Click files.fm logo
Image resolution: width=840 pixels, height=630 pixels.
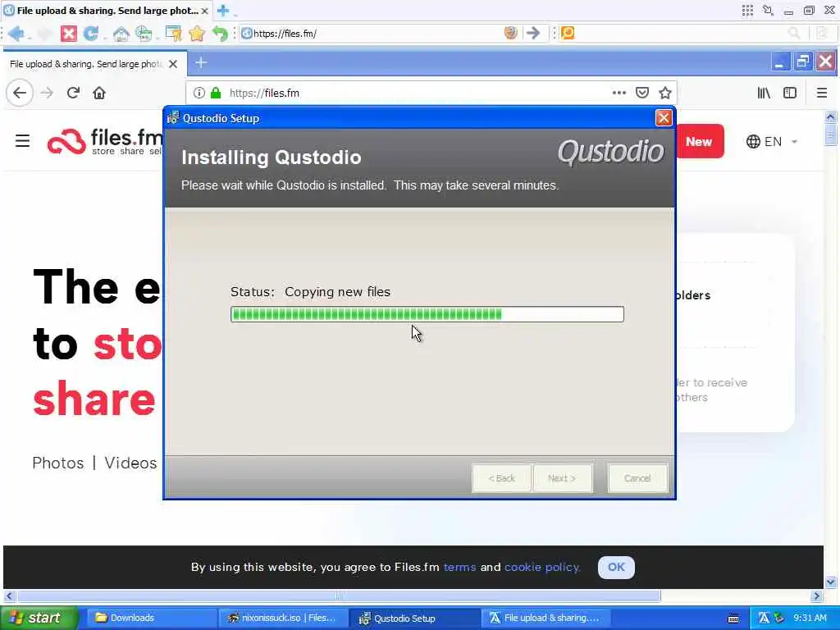(x=104, y=141)
